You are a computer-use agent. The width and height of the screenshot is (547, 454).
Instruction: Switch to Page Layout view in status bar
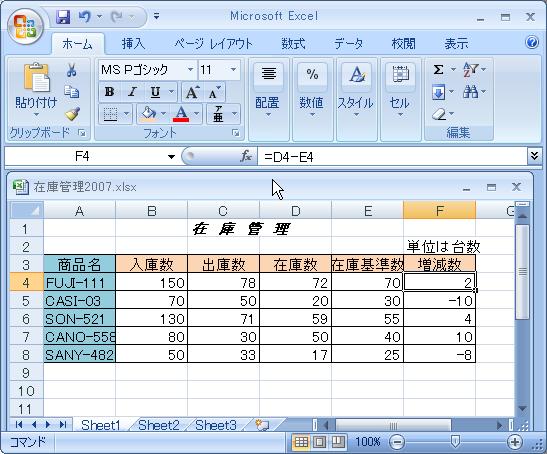pyautogui.click(x=319, y=442)
